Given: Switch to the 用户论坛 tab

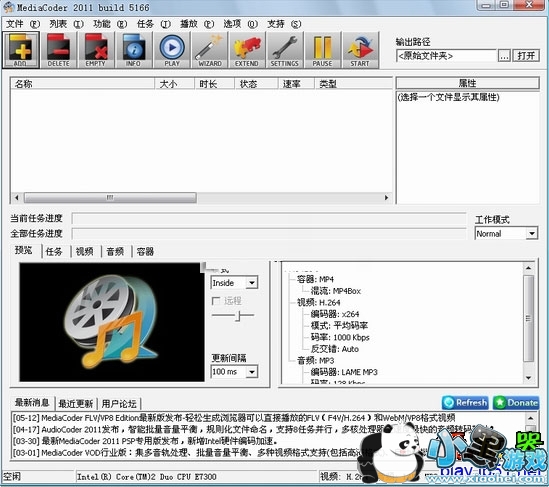Looking at the screenshot, I should coord(119,404).
